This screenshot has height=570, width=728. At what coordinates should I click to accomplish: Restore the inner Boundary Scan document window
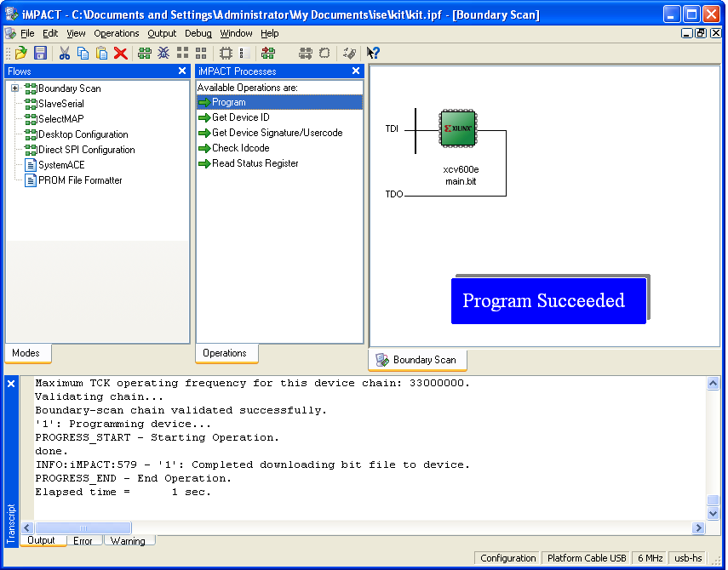coord(701,33)
